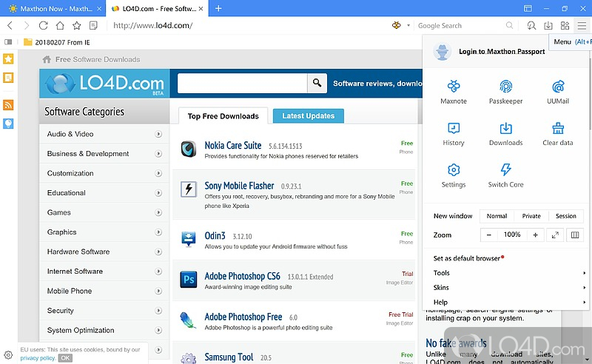Screen dimensions: 592x364
Task: Toggle the sidebar panel icon on bookmarks bar
Action: coord(8,42)
